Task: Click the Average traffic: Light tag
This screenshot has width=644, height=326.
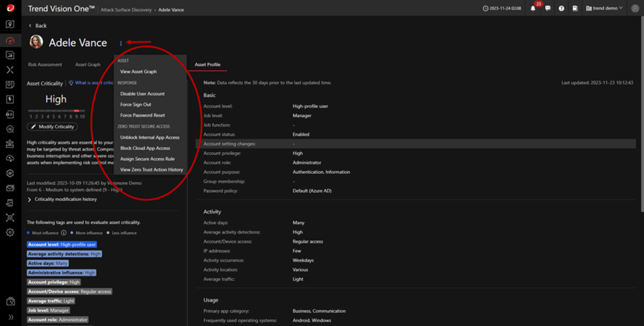Action: pyautogui.click(x=51, y=301)
